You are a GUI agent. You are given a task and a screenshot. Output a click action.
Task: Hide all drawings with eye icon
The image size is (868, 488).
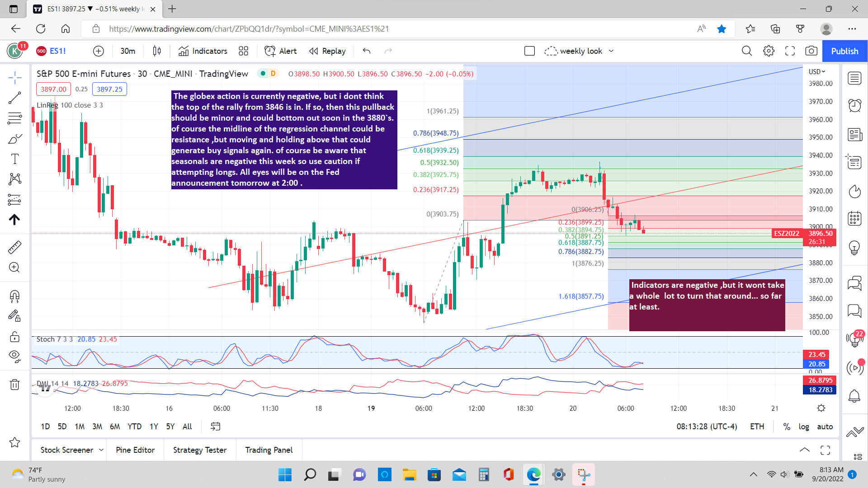pyautogui.click(x=14, y=357)
